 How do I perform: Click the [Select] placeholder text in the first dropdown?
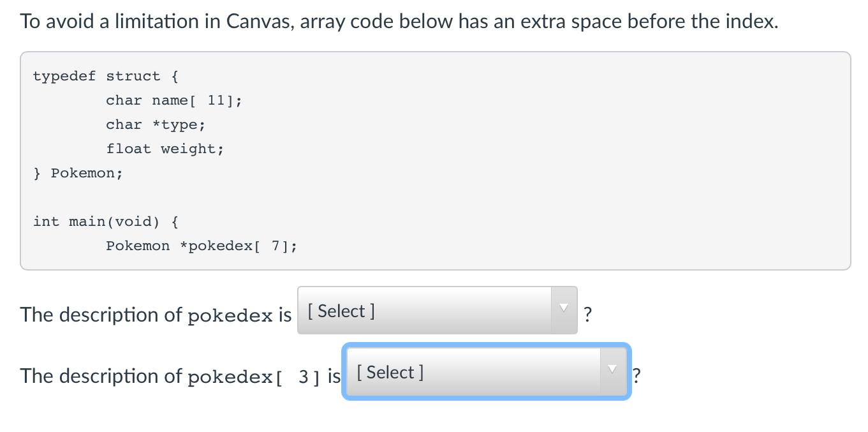(341, 311)
